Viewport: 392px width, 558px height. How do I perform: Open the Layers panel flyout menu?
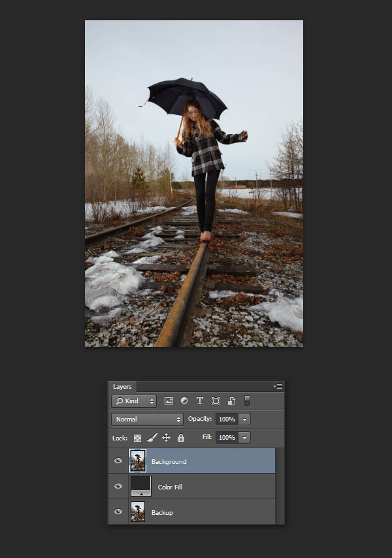277,387
